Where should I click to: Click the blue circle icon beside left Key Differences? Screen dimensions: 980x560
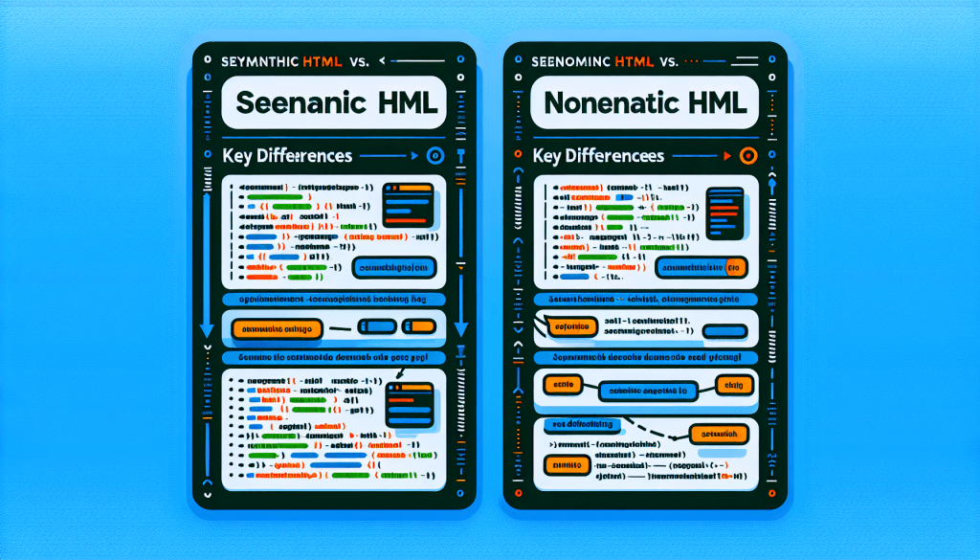tap(435, 156)
